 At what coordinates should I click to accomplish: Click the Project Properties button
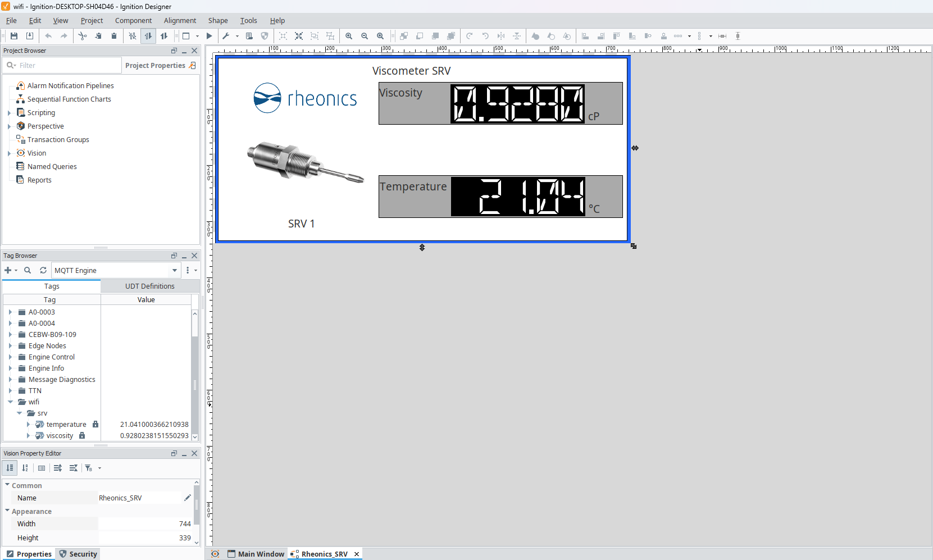[160, 66]
